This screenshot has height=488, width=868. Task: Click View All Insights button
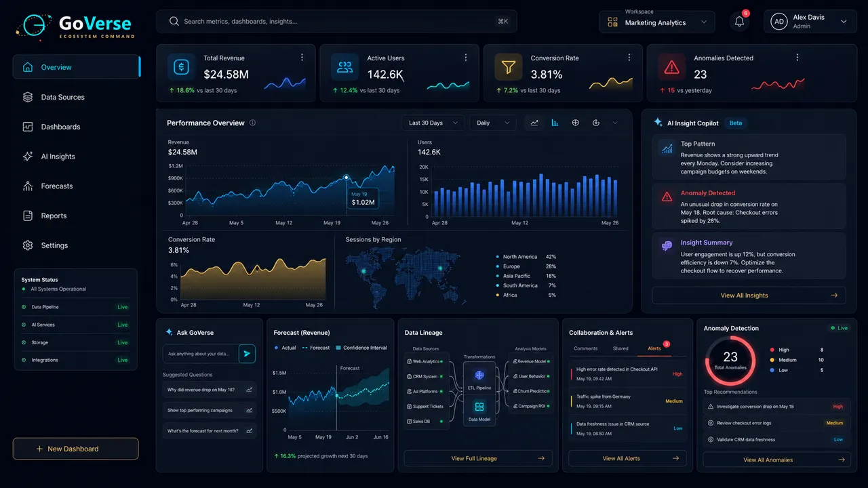[x=749, y=296]
